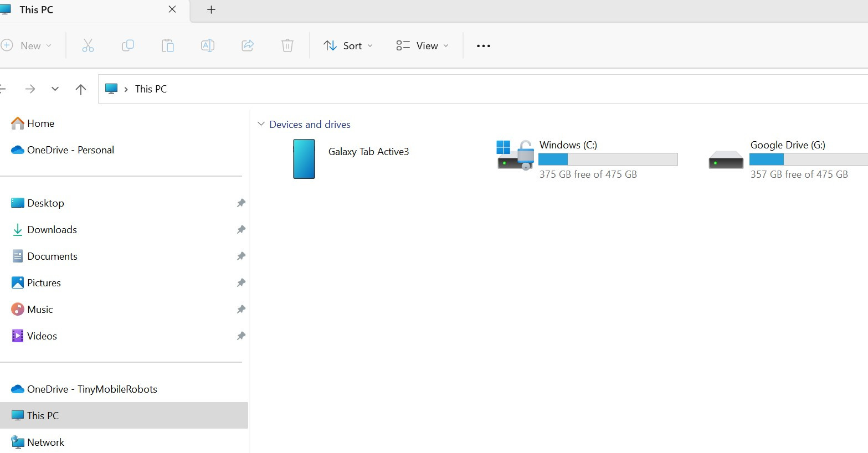Open a new tab with plus button
This screenshot has width=868, height=453.
pyautogui.click(x=211, y=10)
